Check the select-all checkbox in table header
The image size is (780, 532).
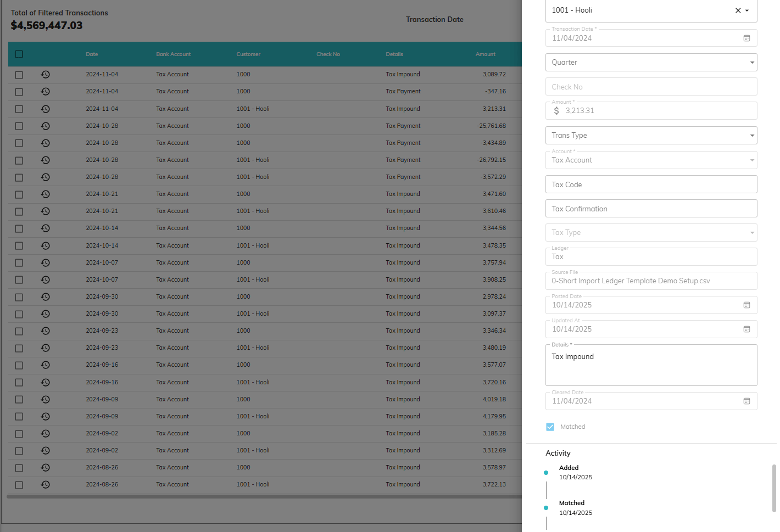tap(19, 54)
